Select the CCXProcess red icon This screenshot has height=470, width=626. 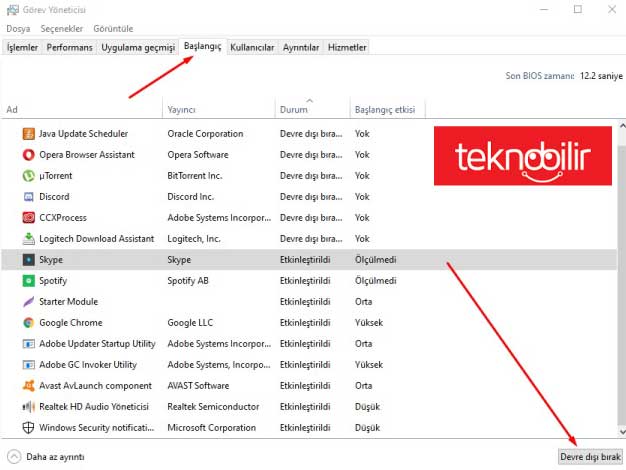[x=28, y=218]
